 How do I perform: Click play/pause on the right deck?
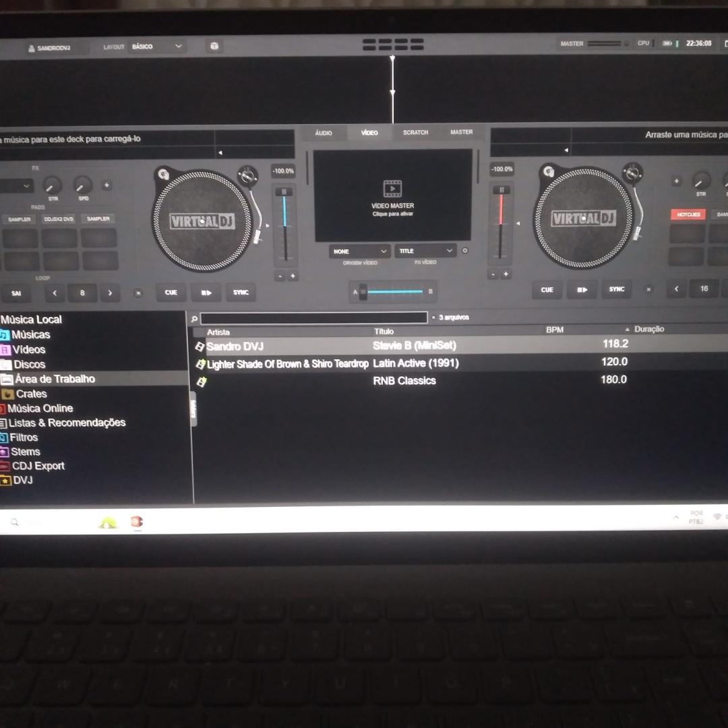point(582,290)
